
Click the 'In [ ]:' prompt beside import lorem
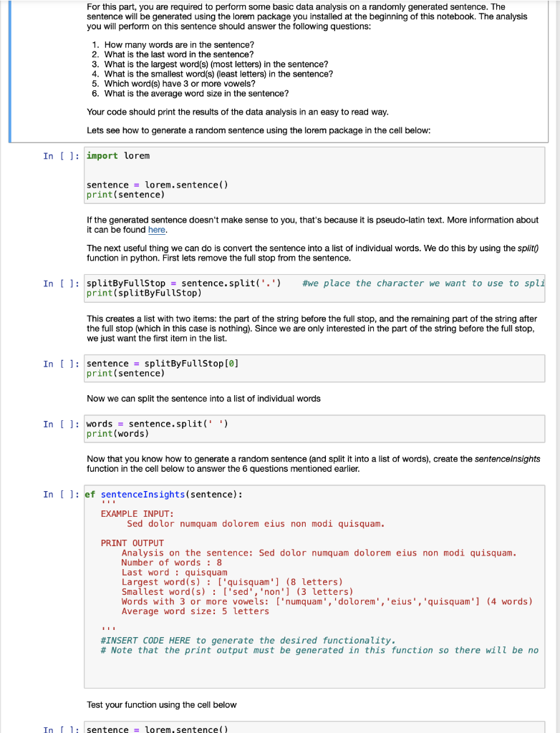61,156
